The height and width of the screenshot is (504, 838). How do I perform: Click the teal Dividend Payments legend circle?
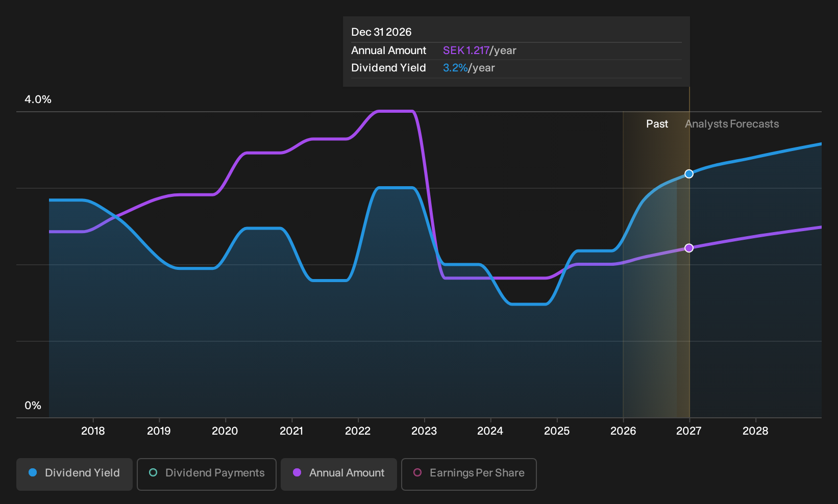(x=153, y=472)
